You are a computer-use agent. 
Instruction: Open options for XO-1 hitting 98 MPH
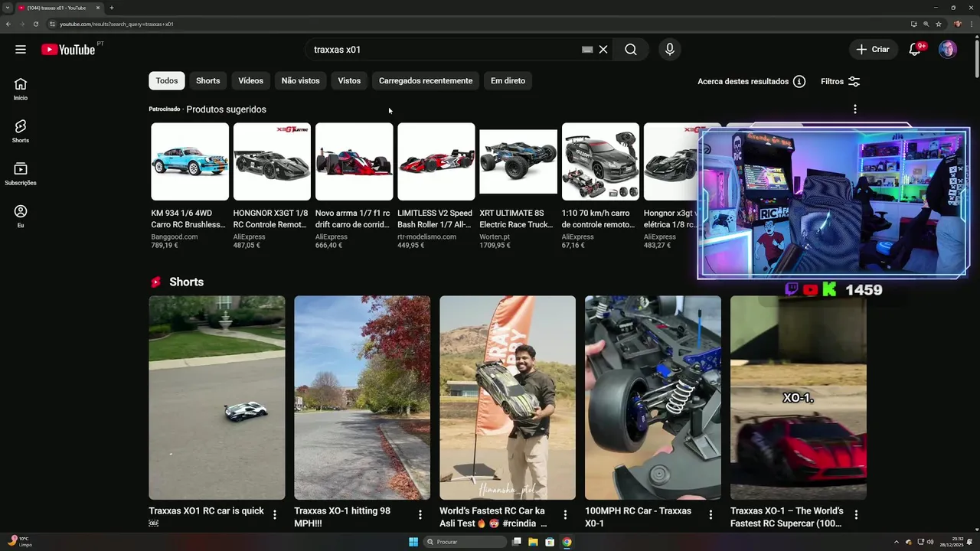point(420,515)
